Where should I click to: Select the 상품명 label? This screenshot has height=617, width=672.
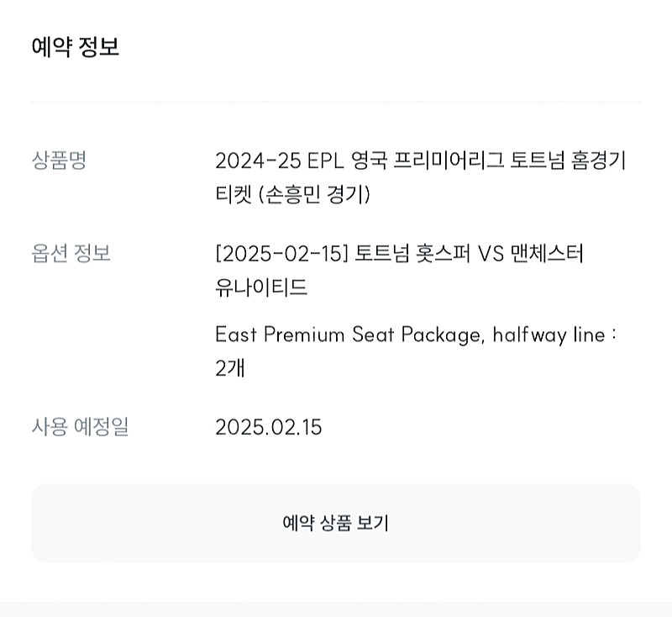59,160
